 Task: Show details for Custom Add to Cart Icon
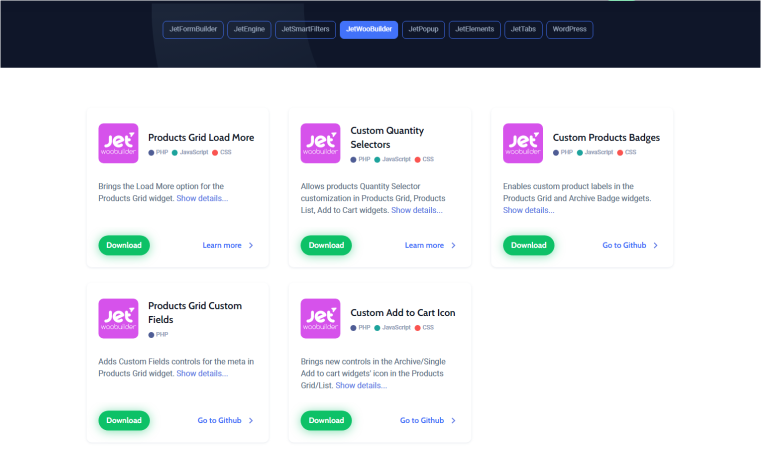pos(361,385)
